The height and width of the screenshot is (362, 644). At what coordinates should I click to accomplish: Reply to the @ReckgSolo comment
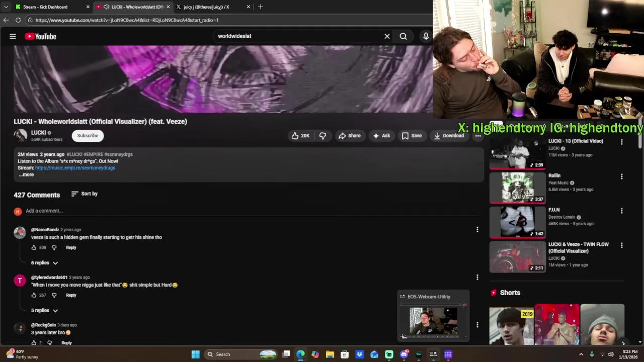[66, 343]
